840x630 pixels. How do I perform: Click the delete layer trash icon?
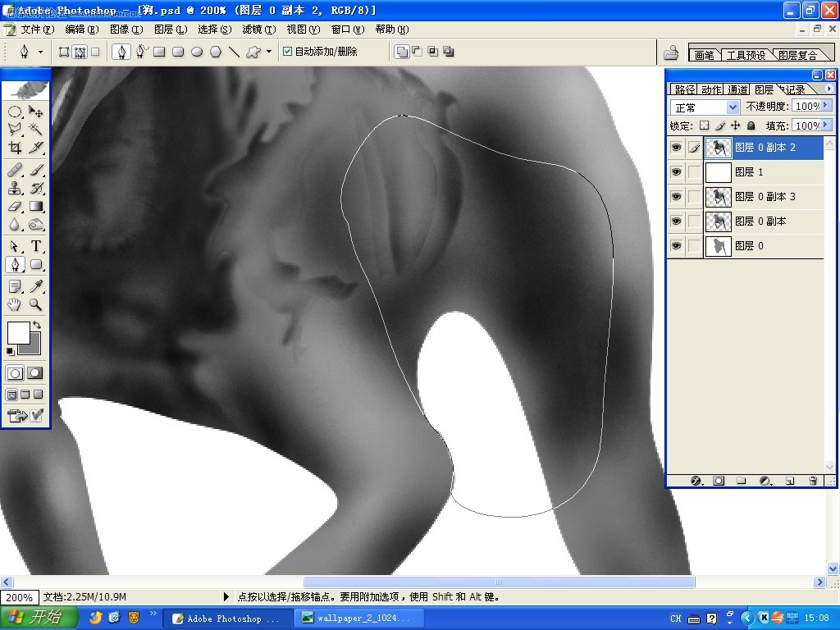click(813, 481)
